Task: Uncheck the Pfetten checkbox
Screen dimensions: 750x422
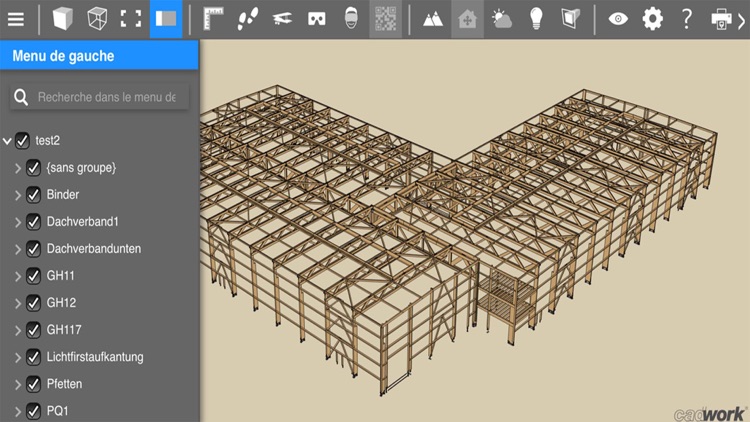Action: pyautogui.click(x=33, y=384)
